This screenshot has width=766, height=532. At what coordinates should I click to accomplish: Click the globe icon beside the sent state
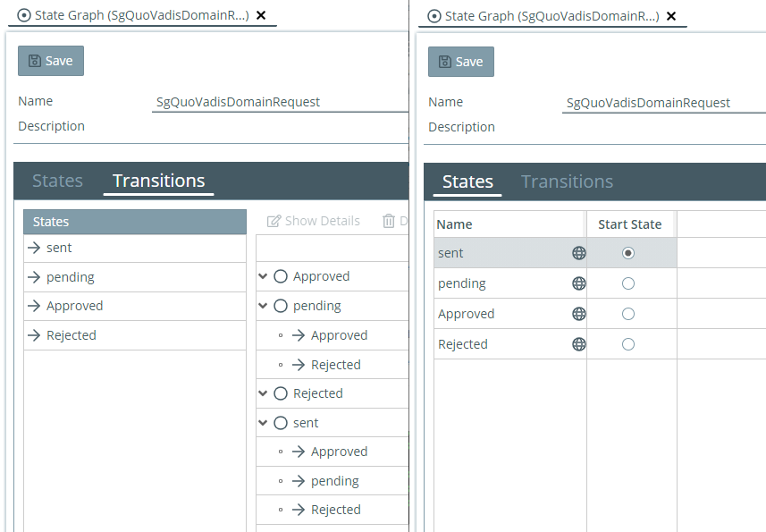(578, 253)
